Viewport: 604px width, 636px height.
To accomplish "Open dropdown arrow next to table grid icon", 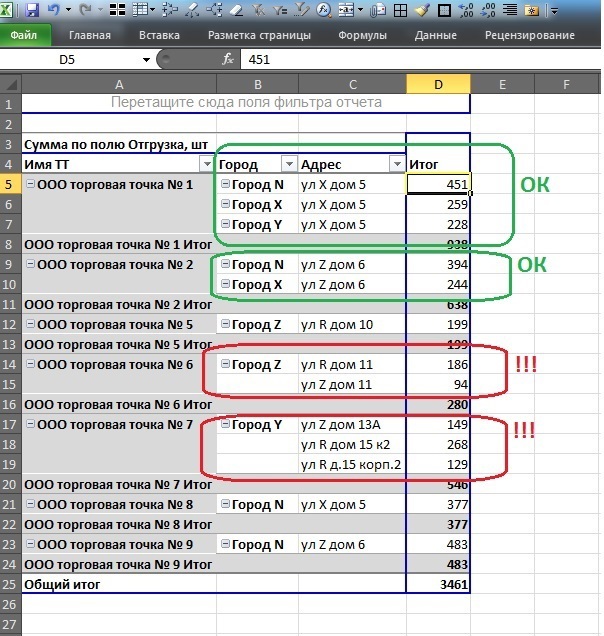I will 152,10.
